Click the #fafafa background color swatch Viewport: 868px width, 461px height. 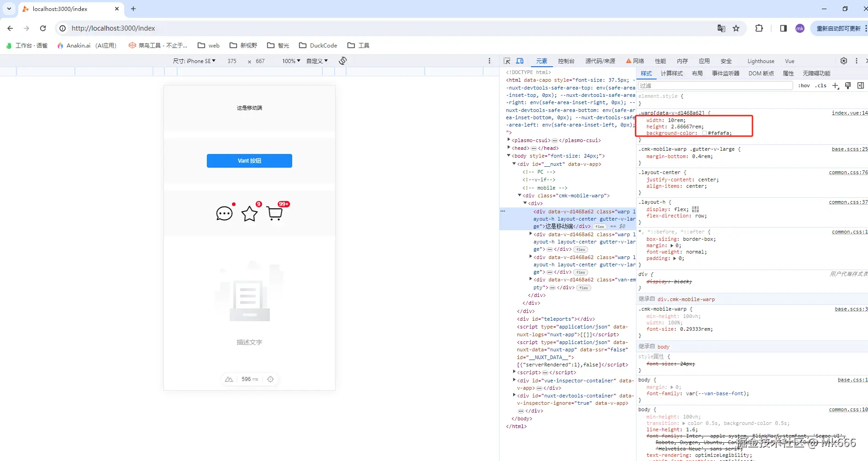click(x=705, y=133)
